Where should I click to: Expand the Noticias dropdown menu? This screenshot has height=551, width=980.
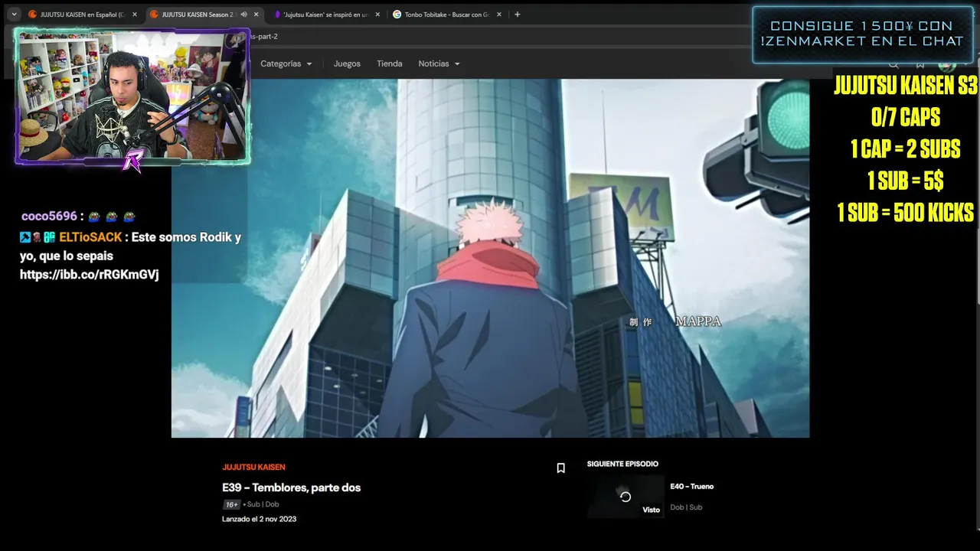tap(439, 64)
